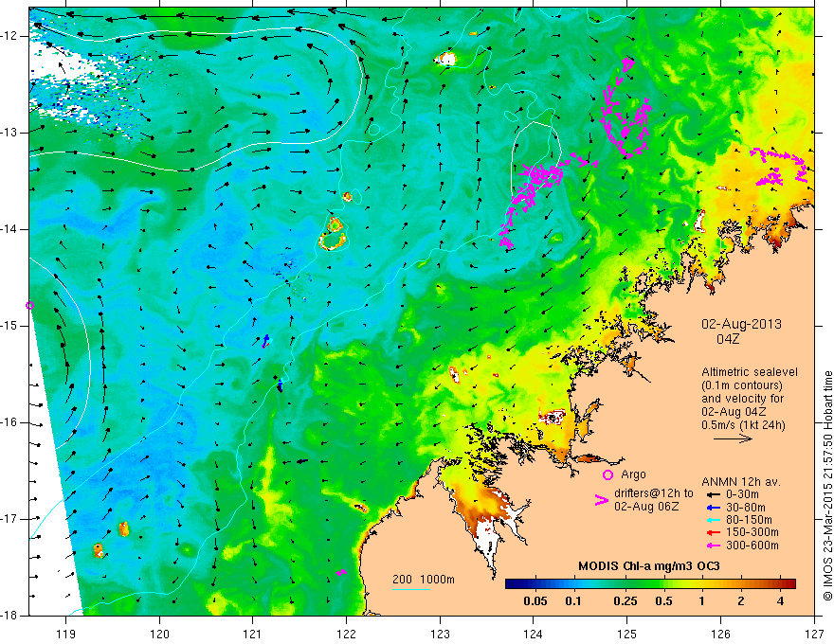834x644 pixels.
Task: Click the 'drifters@12h to' legend text
Action: click(x=654, y=493)
